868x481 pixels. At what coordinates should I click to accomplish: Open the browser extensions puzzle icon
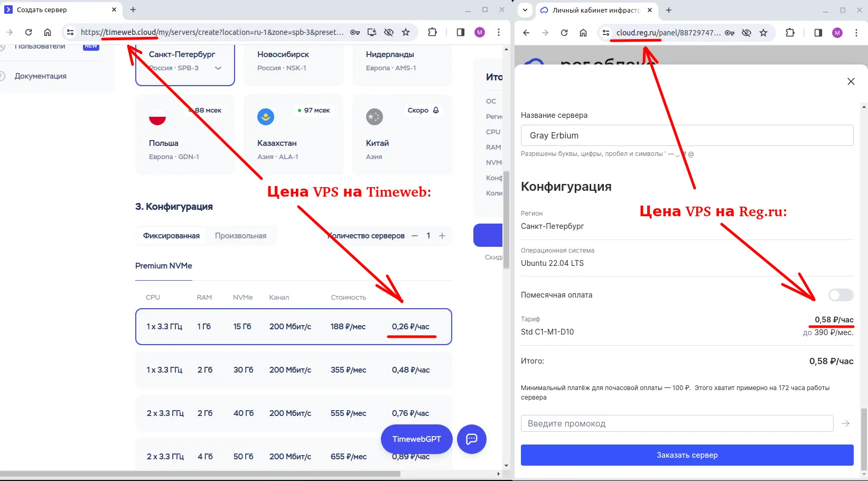point(433,32)
